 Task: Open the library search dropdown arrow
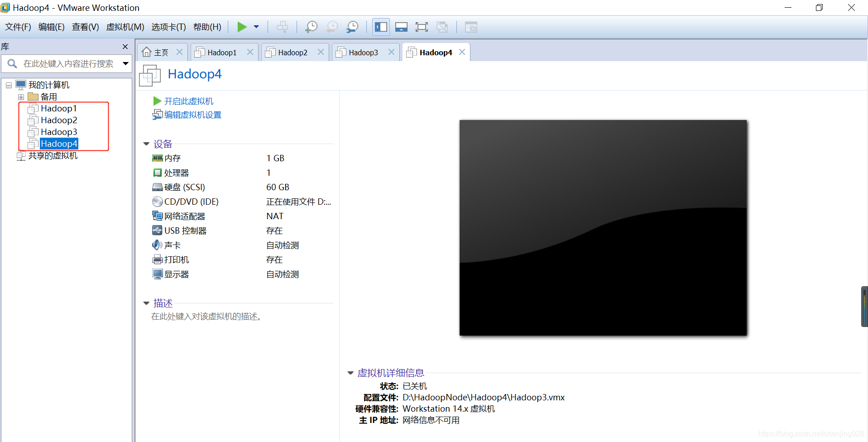(125, 63)
